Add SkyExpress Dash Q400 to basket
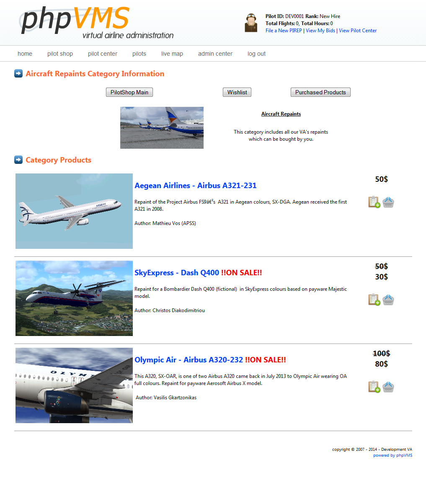Screen dimensions: 426x504 click(388, 300)
